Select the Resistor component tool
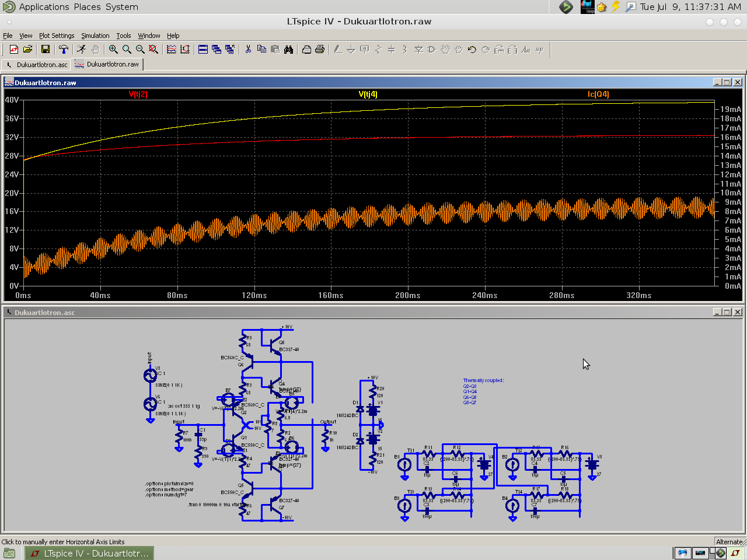The width and height of the screenshot is (747, 560). pyautogui.click(x=378, y=50)
